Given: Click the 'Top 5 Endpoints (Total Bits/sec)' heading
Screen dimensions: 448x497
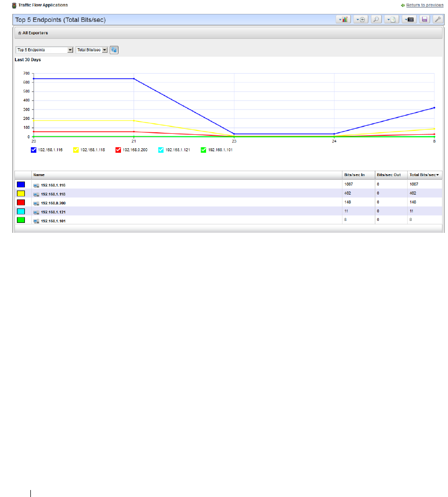Looking at the screenshot, I should point(61,20).
